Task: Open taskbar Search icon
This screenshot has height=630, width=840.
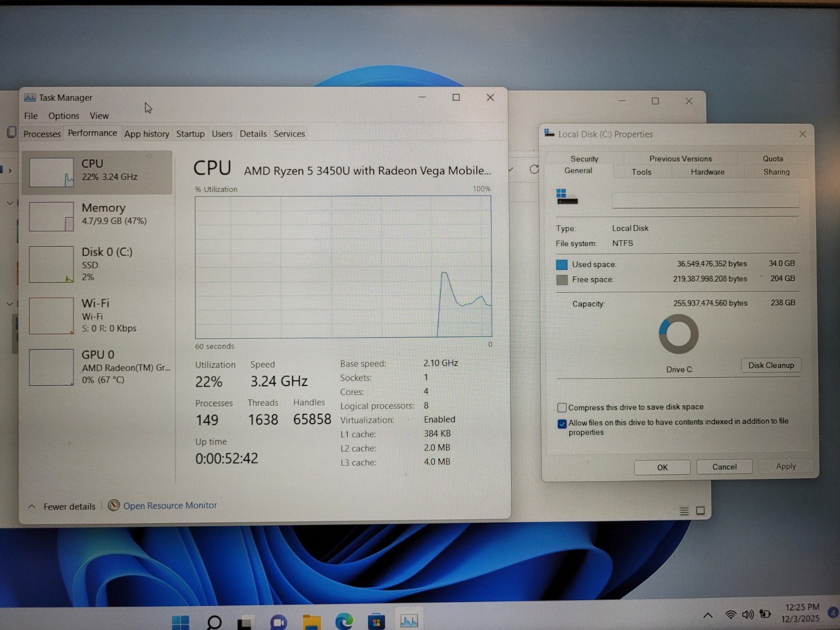Action: tap(214, 623)
